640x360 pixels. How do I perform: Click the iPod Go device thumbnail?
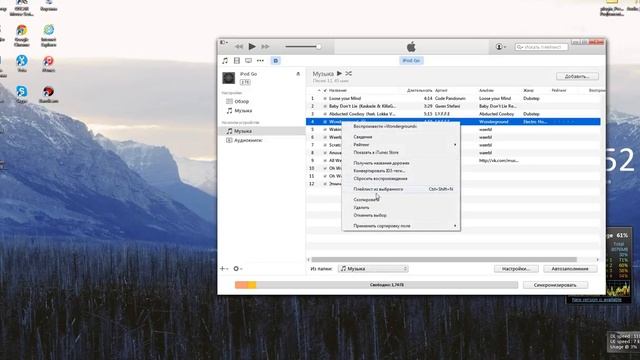tap(229, 78)
